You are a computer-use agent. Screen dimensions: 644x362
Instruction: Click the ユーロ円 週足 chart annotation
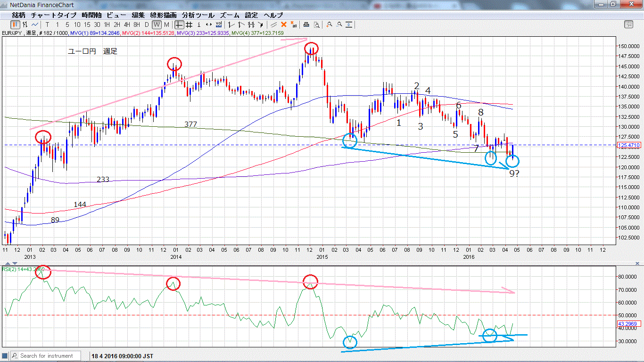[x=92, y=51]
